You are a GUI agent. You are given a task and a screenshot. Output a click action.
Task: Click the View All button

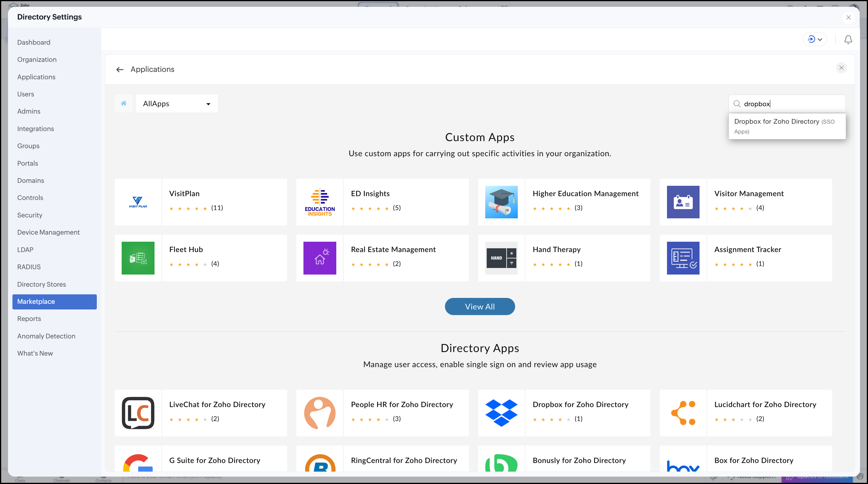pyautogui.click(x=480, y=306)
